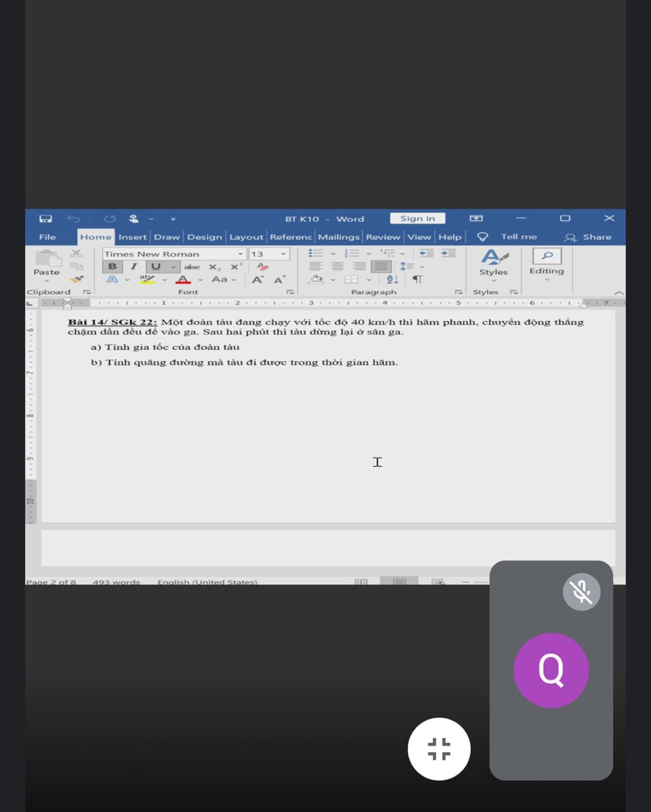The width and height of the screenshot is (651, 812).
Task: Toggle Underline formatting
Action: pos(156,266)
